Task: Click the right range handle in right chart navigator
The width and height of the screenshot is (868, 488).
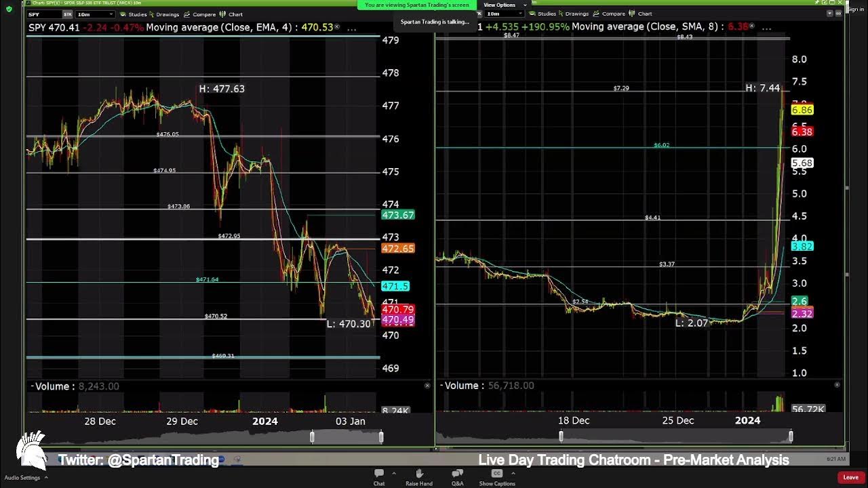Action: click(x=791, y=436)
